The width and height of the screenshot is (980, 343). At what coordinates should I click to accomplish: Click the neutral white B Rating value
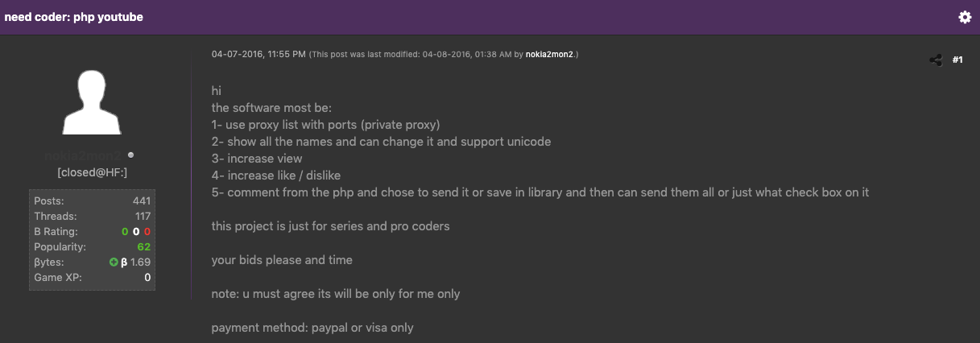(136, 231)
